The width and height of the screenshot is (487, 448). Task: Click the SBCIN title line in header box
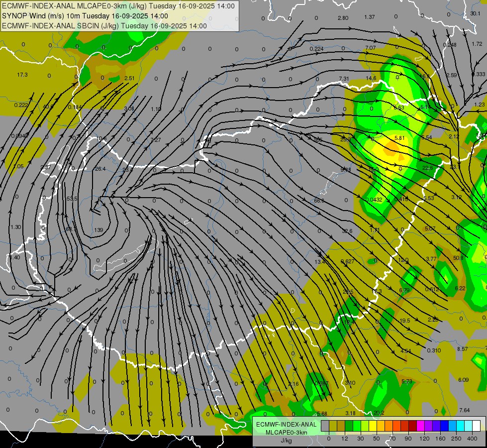pos(104,26)
